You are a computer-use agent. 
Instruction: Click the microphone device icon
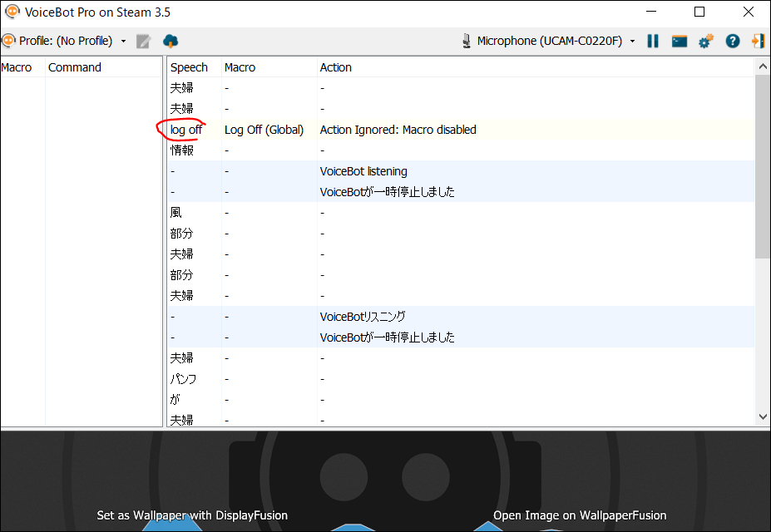point(466,41)
